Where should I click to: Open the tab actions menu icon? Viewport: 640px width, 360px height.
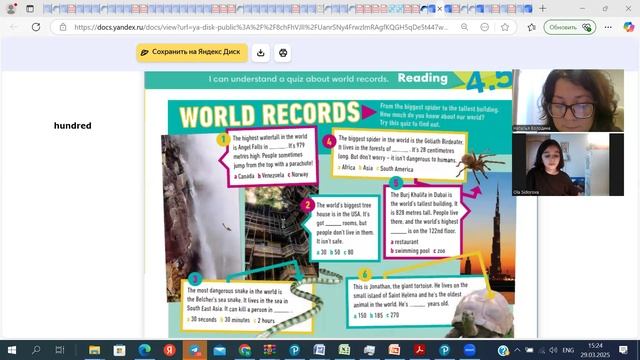point(30,8)
